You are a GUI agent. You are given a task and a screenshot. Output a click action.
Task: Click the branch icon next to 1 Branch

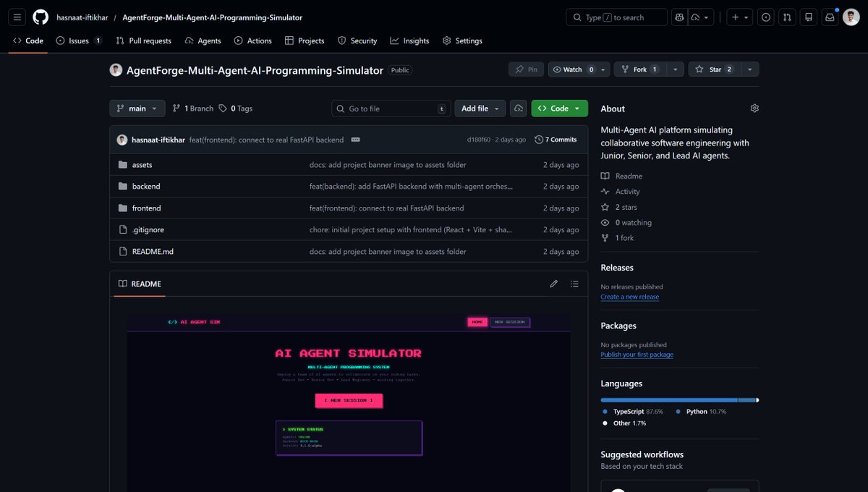point(176,109)
